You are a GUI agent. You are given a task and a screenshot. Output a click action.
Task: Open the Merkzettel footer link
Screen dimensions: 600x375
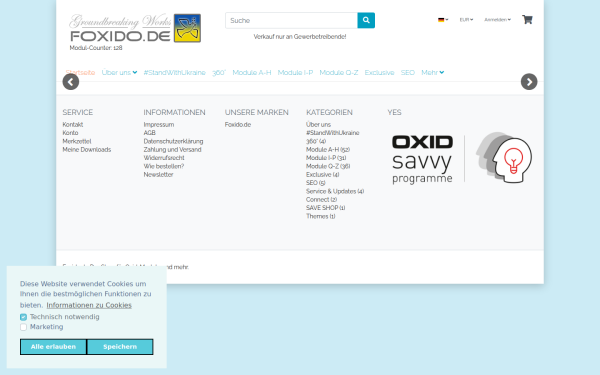coord(77,141)
